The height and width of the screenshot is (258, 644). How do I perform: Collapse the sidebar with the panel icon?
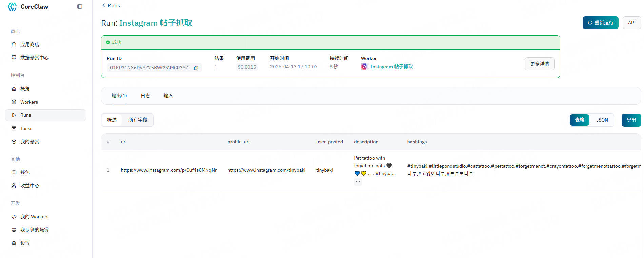(x=80, y=7)
